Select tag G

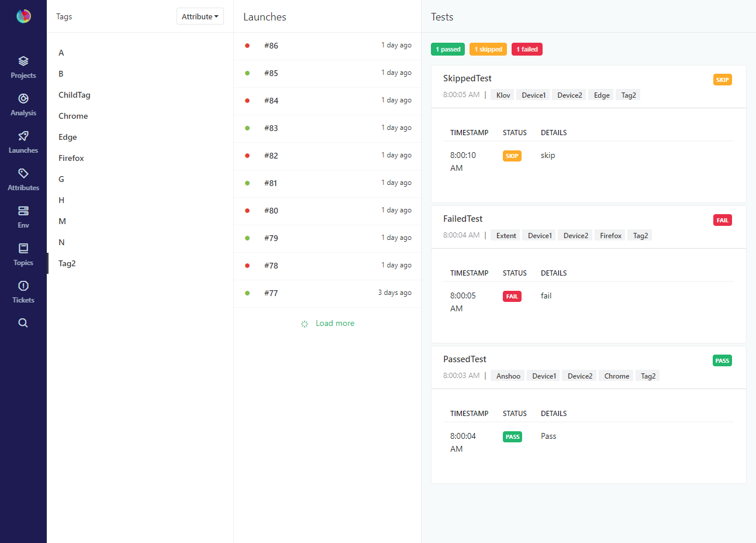click(x=140, y=179)
